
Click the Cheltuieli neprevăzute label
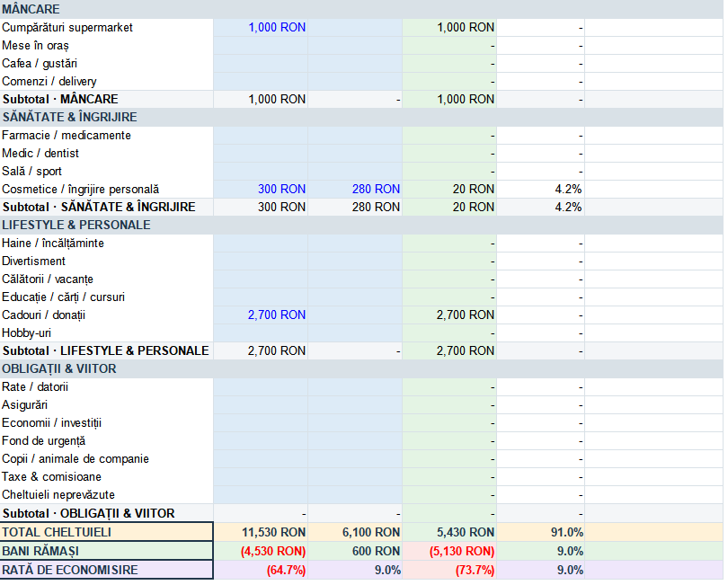coord(58,495)
